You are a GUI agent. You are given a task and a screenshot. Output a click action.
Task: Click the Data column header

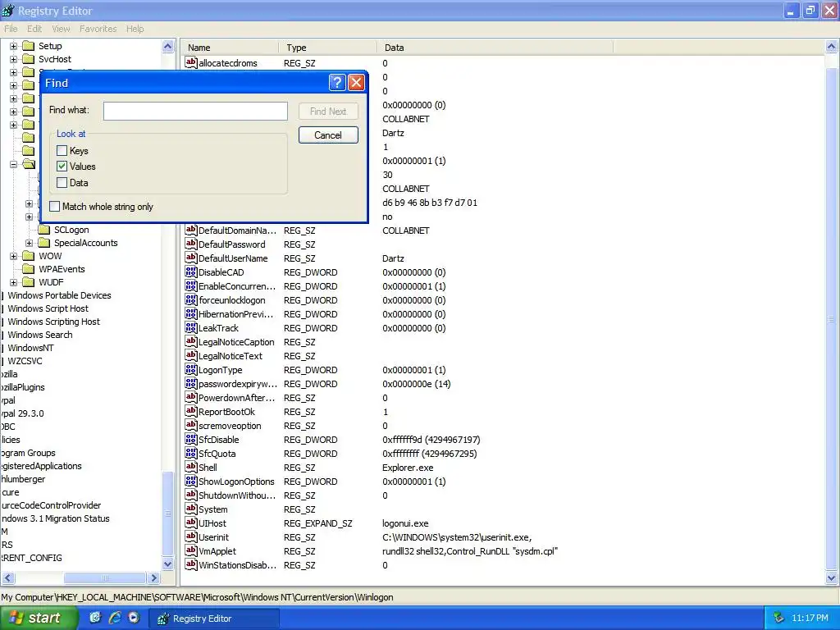click(495, 47)
